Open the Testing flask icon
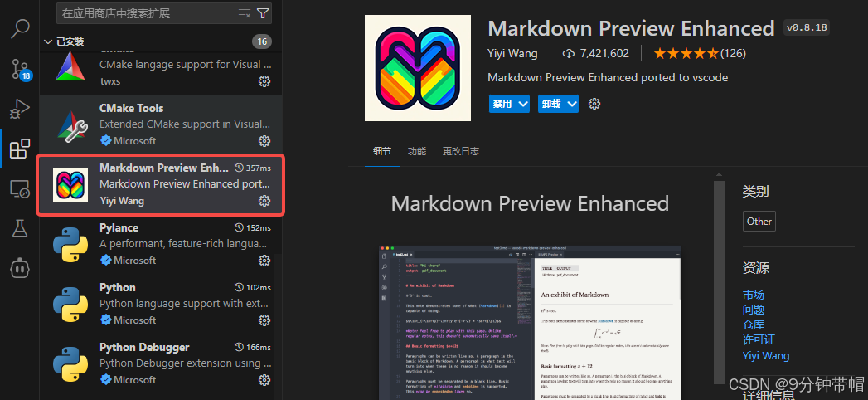Image resolution: width=868 pixels, height=400 pixels. click(x=20, y=228)
